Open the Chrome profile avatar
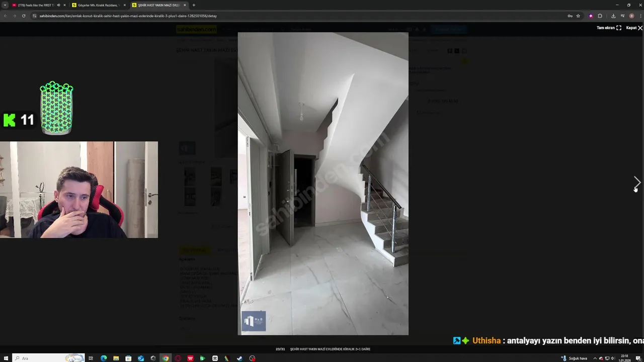The image size is (644, 362). pyautogui.click(x=631, y=16)
